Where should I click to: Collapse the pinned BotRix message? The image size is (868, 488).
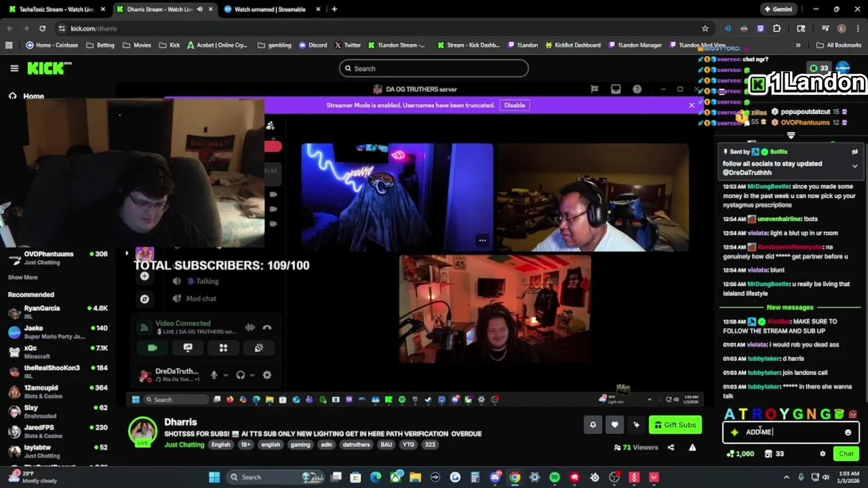point(854,166)
